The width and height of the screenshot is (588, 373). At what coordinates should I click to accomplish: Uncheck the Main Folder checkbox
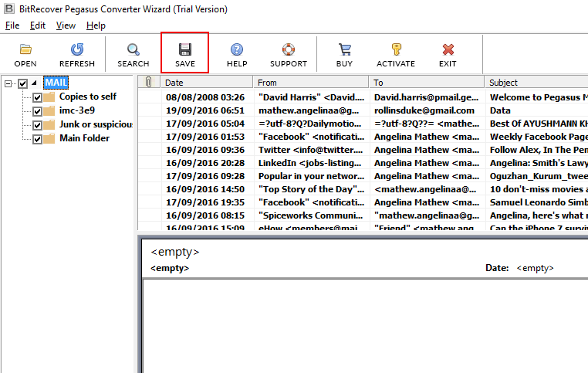pyautogui.click(x=37, y=139)
